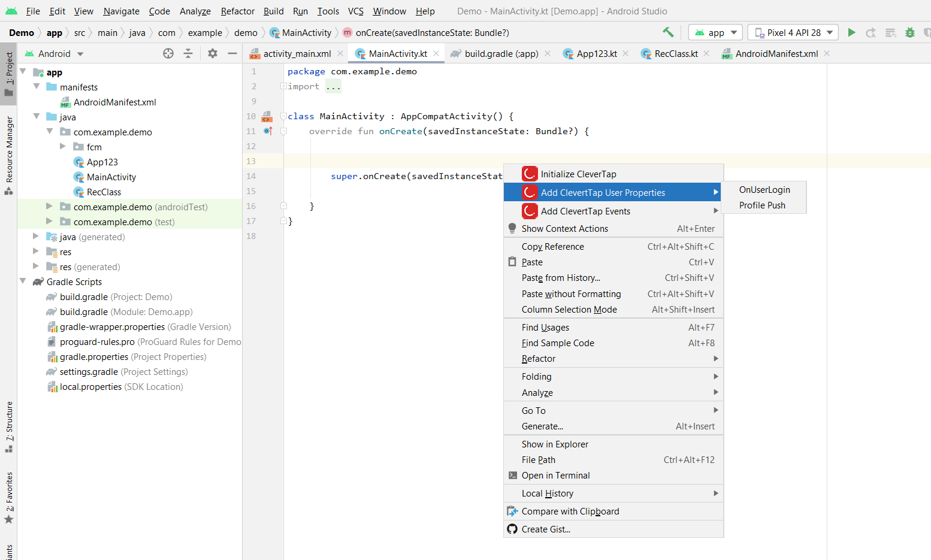Open the Refactor menu in menu bar
931x560 pixels.
pos(237,11)
